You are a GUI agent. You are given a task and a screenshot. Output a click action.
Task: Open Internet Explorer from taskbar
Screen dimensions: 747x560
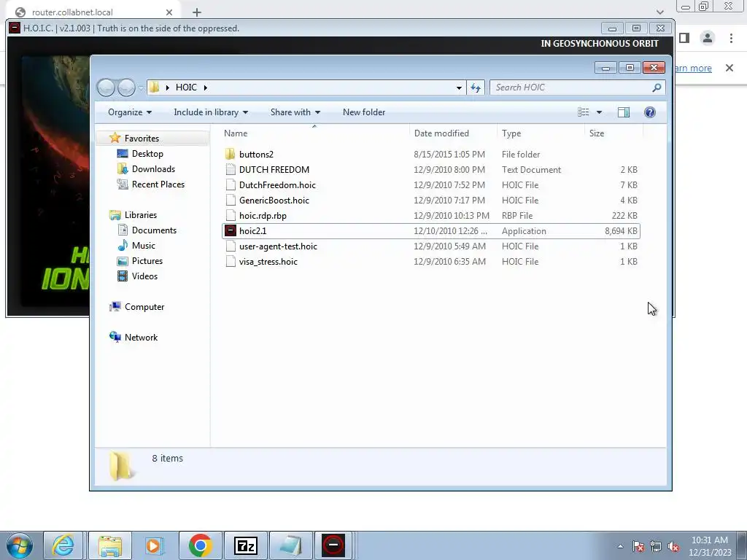(x=63, y=545)
